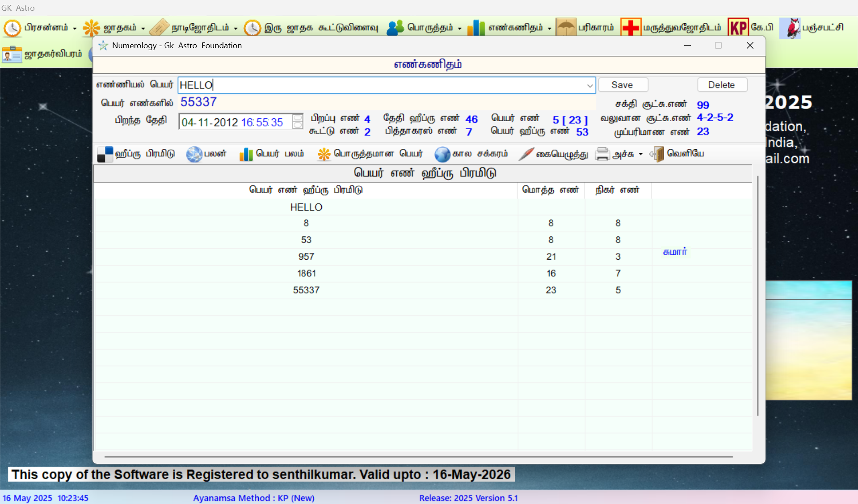This screenshot has width=858, height=504.
Task: Expand பொருத்தம் dropdown arrow
Action: tap(459, 29)
